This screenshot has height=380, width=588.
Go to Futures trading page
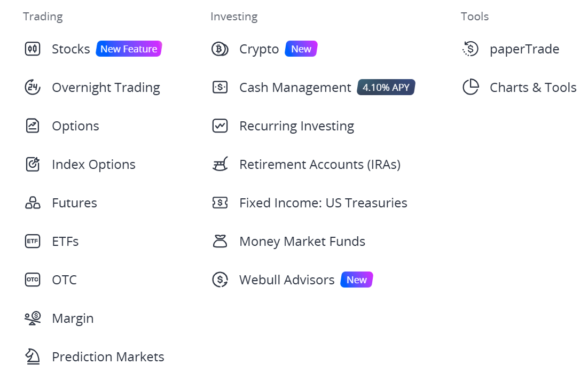(x=74, y=203)
